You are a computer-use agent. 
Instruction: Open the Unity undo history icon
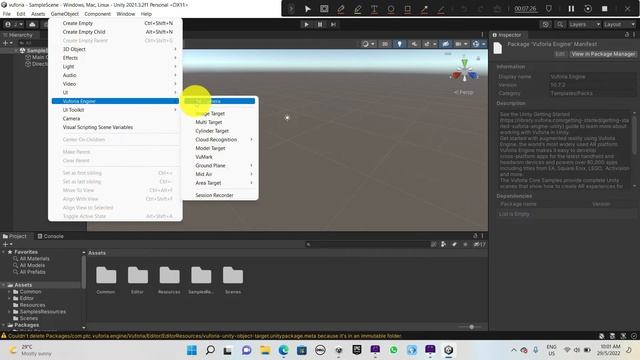point(546,24)
